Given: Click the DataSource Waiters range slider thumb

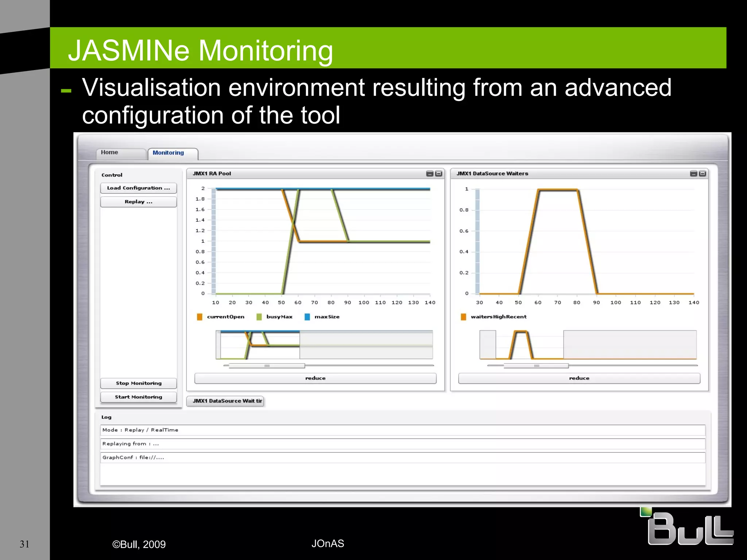Looking at the screenshot, I should coord(536,366).
